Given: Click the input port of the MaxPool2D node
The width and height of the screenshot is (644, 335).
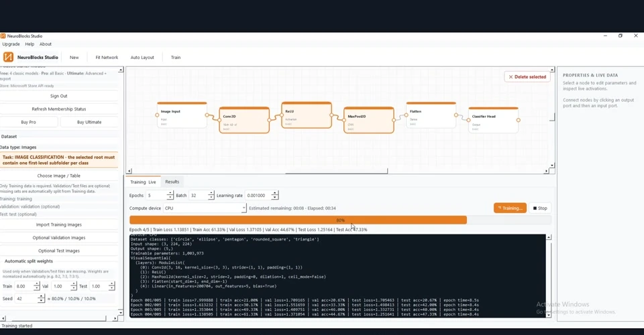Looking at the screenshot, I should click(343, 120).
